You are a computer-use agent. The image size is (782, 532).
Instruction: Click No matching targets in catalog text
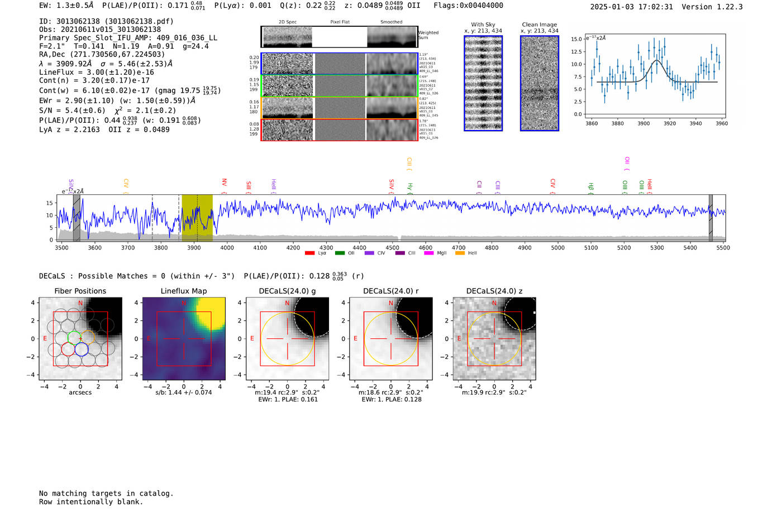106,493
